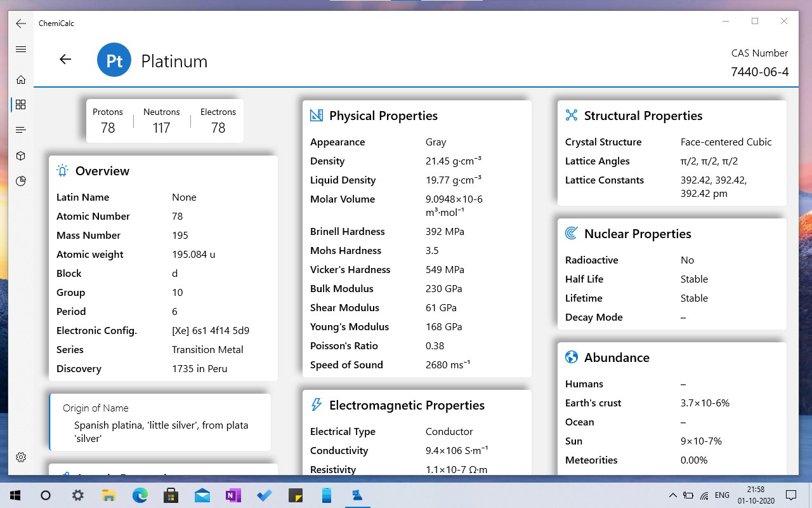Select the Overview section heading
The height and width of the screenshot is (508, 812).
coord(102,171)
